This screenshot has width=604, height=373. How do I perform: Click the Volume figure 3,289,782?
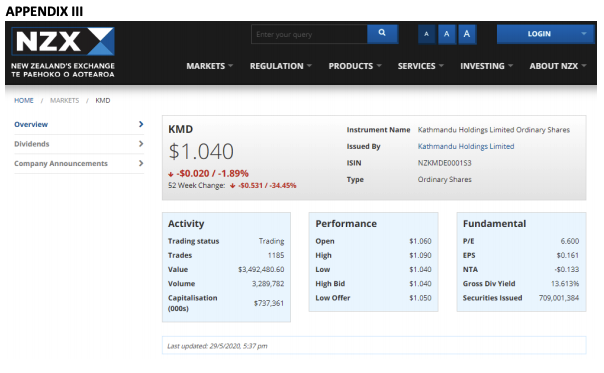(268, 284)
